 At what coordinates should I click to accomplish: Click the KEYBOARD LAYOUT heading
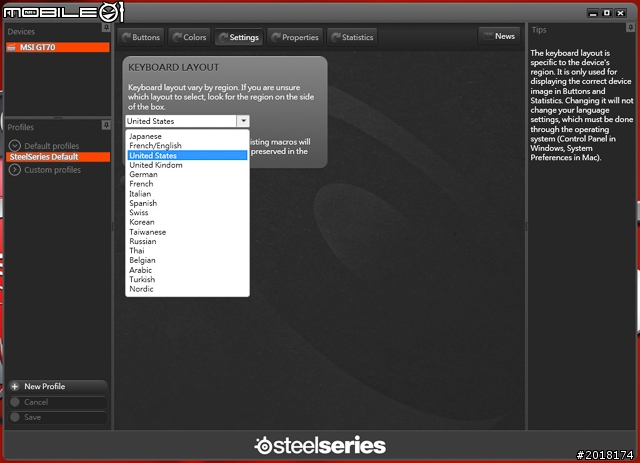pyautogui.click(x=173, y=67)
